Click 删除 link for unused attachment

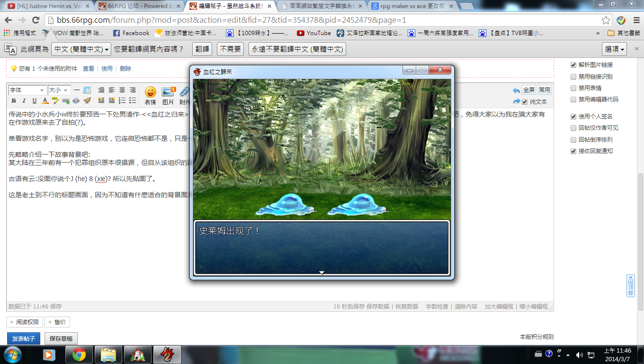tap(125, 69)
